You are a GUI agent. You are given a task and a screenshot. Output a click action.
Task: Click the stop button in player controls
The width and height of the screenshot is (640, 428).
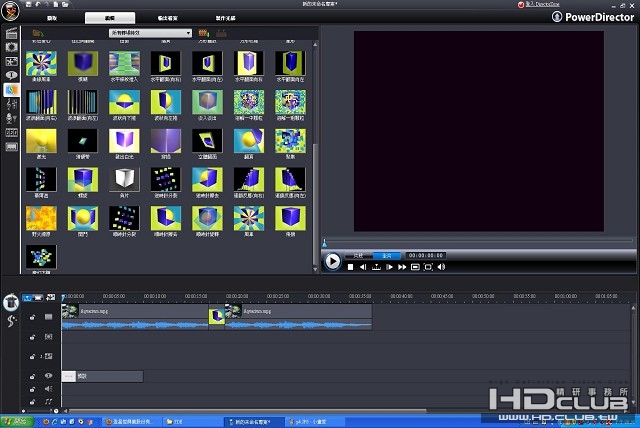(x=350, y=267)
